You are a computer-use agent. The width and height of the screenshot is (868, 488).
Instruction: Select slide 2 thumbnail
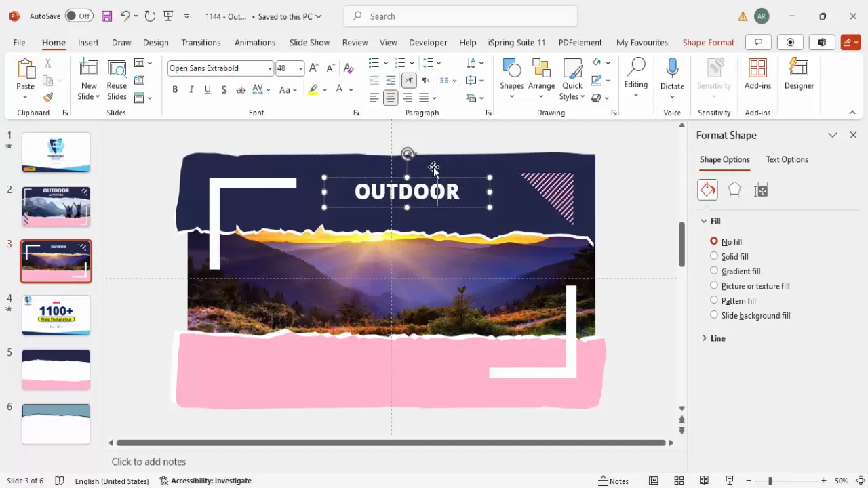pos(56,207)
